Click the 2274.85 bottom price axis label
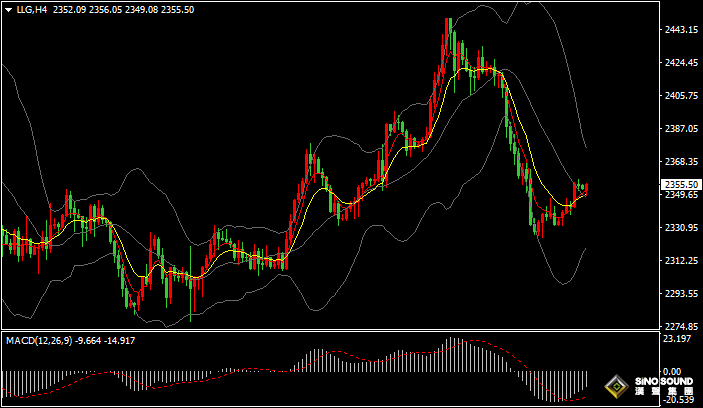This screenshot has height=408, width=703. tap(680, 327)
